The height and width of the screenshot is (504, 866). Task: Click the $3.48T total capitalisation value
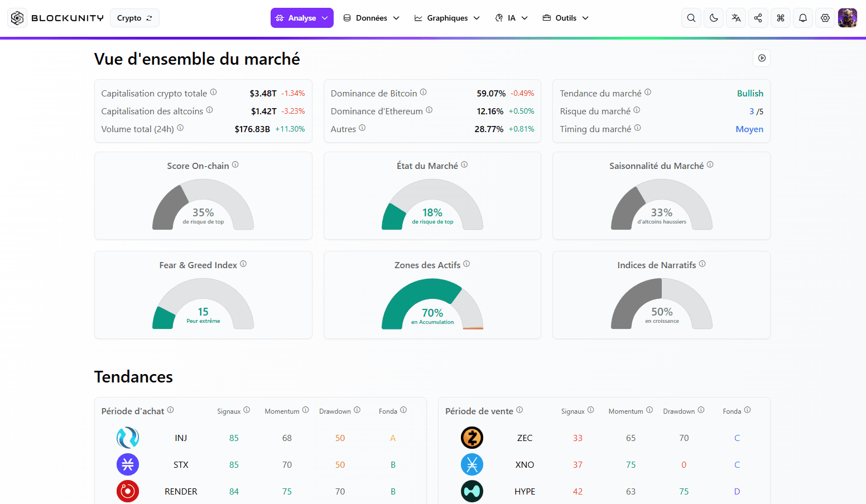pos(263,94)
